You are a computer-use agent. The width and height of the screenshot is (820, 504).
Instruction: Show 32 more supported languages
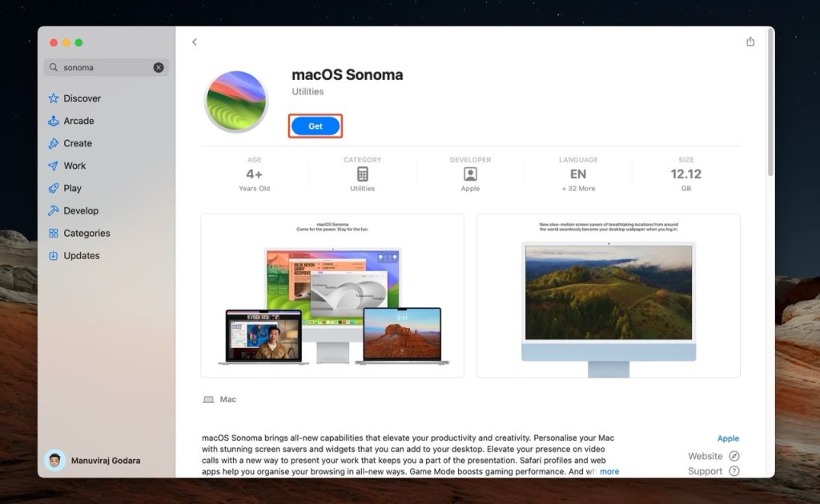click(577, 188)
